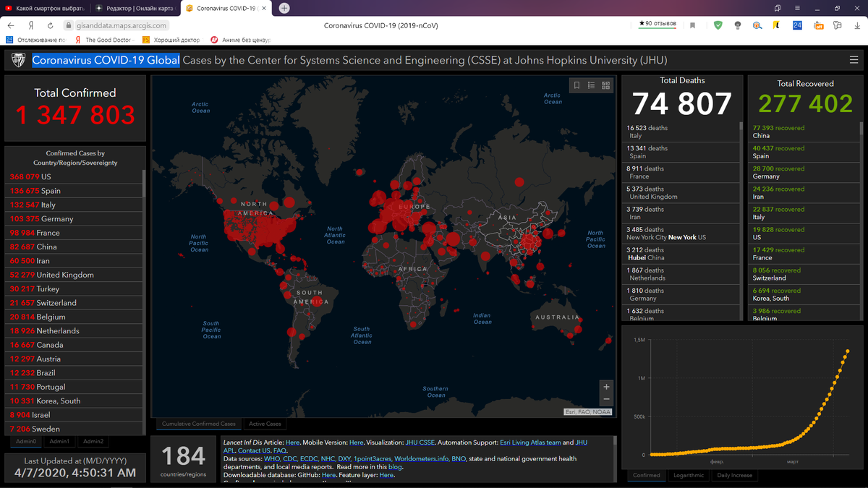The image size is (868, 488).
Task: Open the JHU CSSE visualization link
Action: point(420,442)
